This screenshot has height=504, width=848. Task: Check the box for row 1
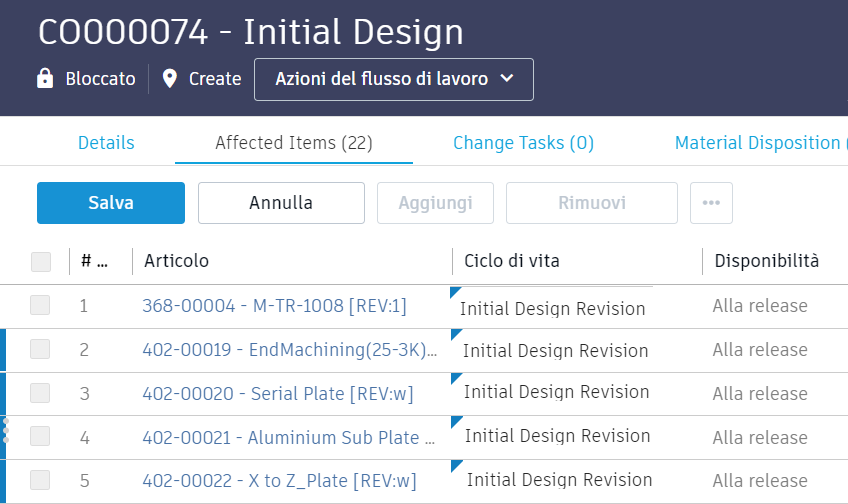pos(40,306)
